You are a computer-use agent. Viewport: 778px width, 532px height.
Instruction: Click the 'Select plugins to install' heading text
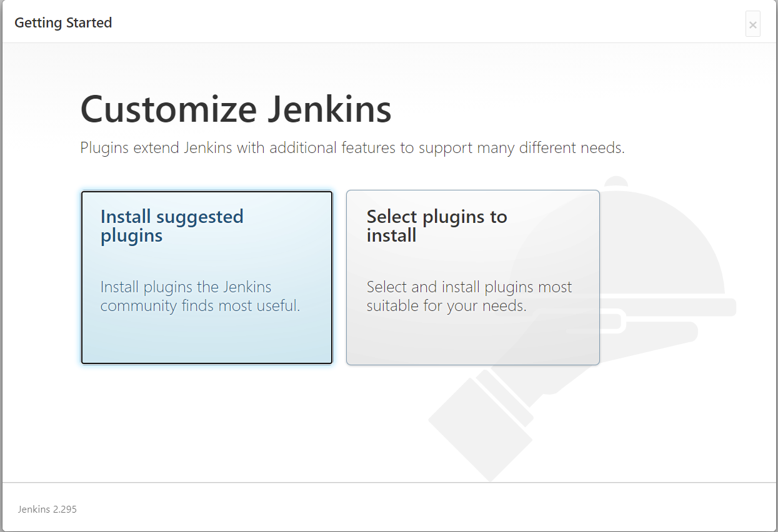(x=437, y=226)
